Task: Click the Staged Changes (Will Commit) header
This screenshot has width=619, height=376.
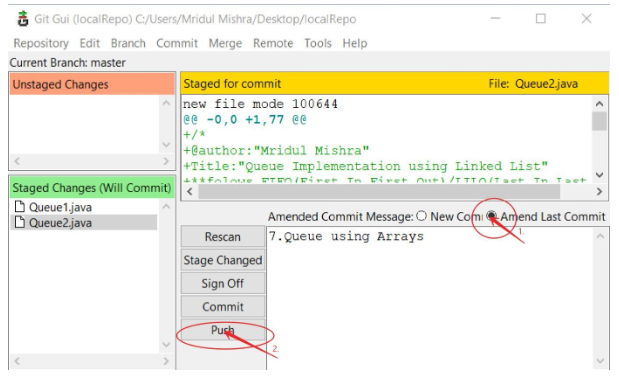Action: (92, 188)
